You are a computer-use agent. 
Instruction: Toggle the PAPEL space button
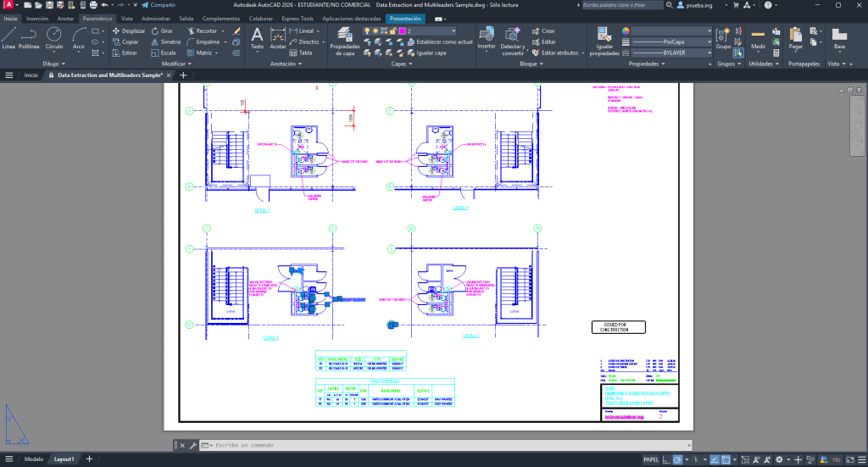pos(651,459)
